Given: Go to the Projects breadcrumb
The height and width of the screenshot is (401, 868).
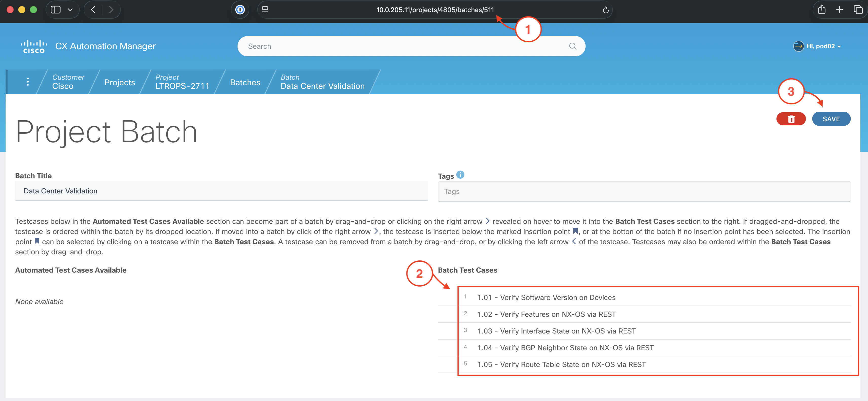Looking at the screenshot, I should tap(120, 82).
